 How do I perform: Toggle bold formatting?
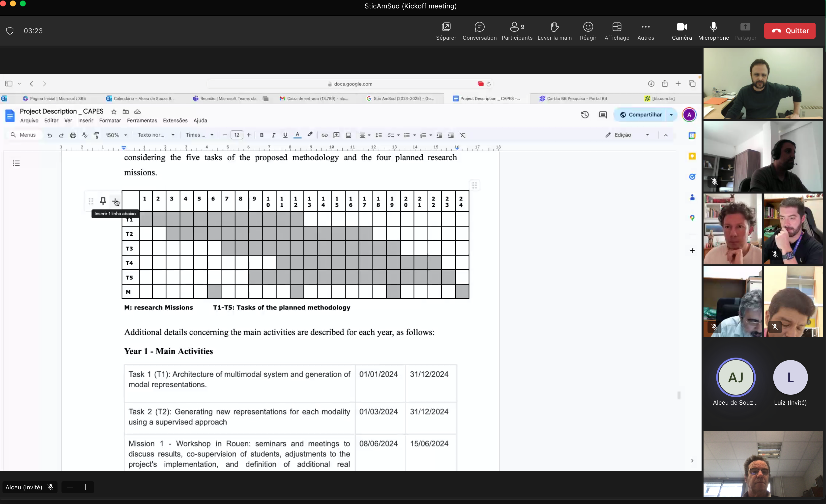pyautogui.click(x=262, y=135)
